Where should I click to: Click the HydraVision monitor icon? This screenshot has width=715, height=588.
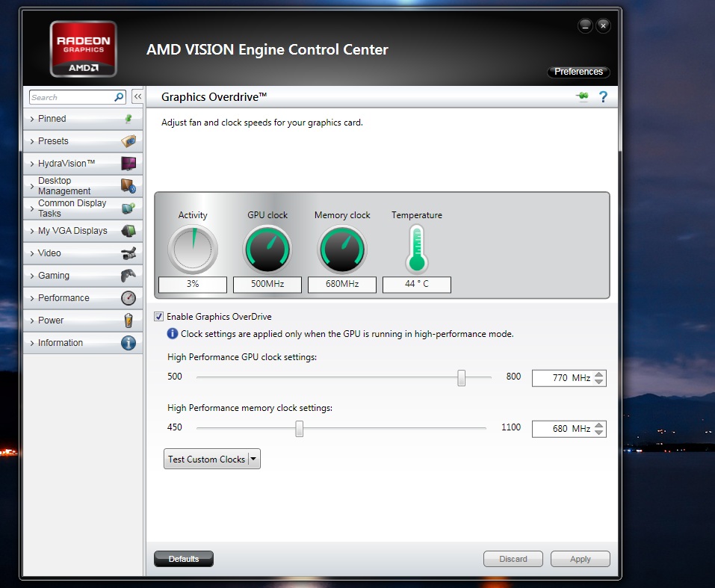coord(129,164)
